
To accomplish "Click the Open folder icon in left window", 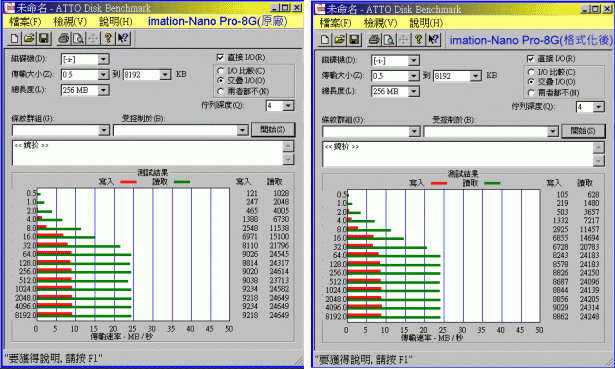I will [29, 38].
